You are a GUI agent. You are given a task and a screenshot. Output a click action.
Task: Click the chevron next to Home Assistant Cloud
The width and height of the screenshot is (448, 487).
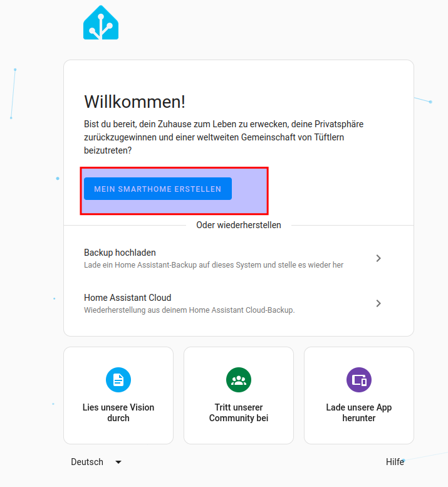pos(378,303)
